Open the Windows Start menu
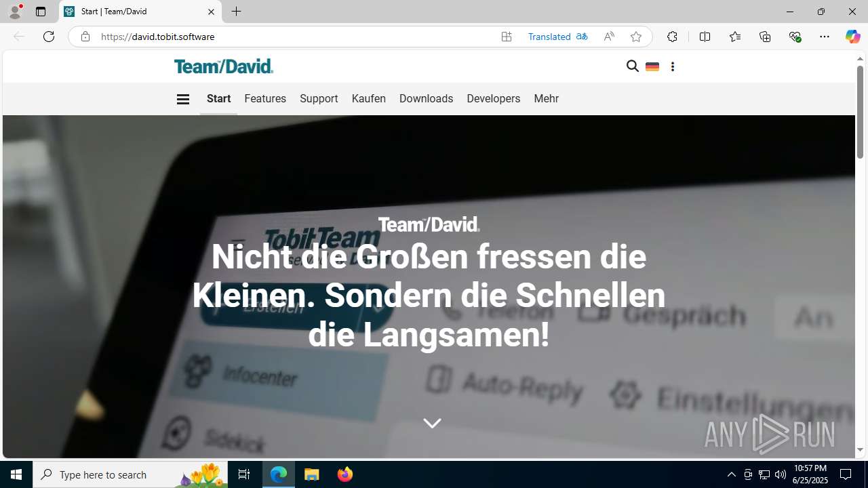Viewport: 868px width, 488px height. click(16, 474)
